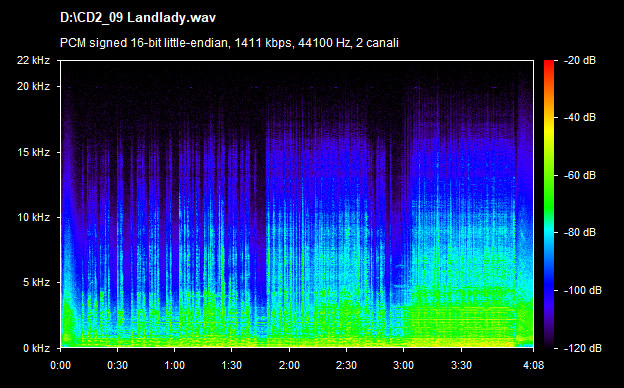Screen dimensions: 624x388
Task: Click the 0:30 time marker
Action: [117, 365]
